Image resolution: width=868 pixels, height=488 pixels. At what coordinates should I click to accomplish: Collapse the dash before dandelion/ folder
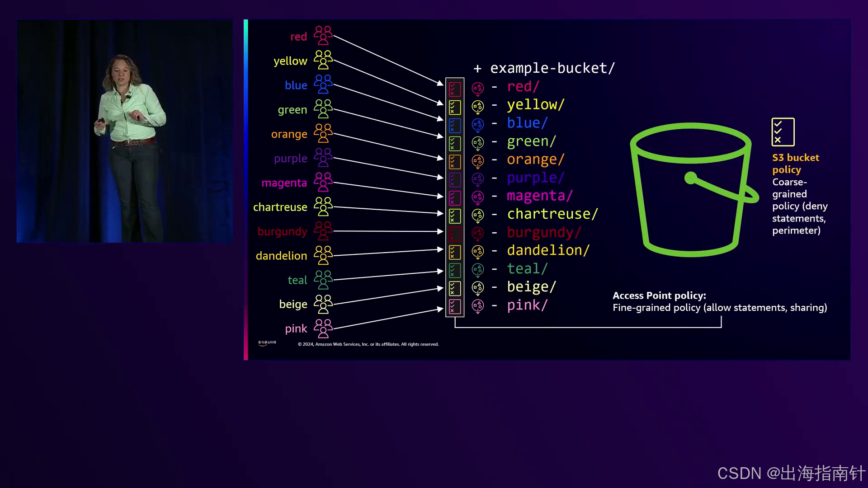click(495, 251)
